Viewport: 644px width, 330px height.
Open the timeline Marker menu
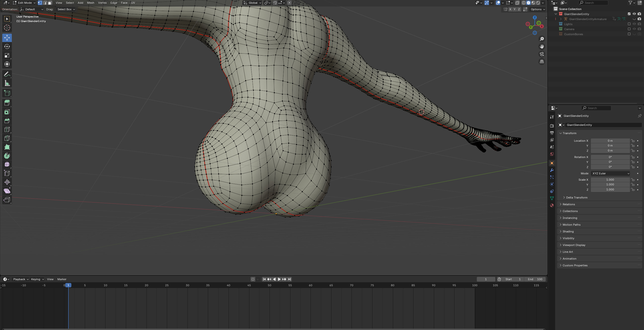tap(62, 279)
